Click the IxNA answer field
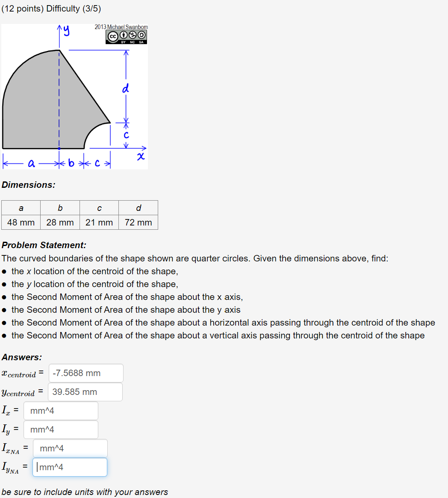448x498 pixels. coord(70,448)
